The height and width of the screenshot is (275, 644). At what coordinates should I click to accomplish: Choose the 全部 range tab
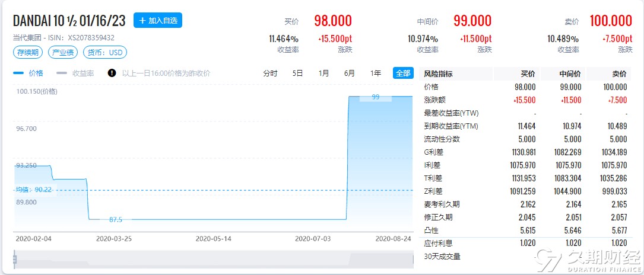tap(402, 73)
